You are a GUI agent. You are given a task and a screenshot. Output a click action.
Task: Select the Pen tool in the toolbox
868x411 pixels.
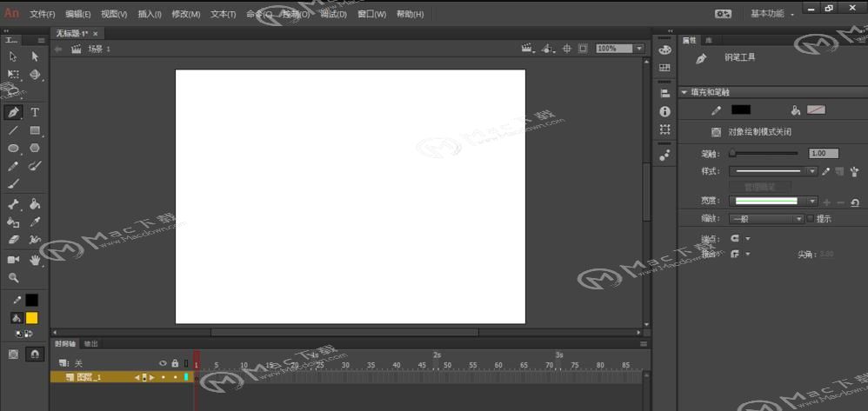pos(13,113)
